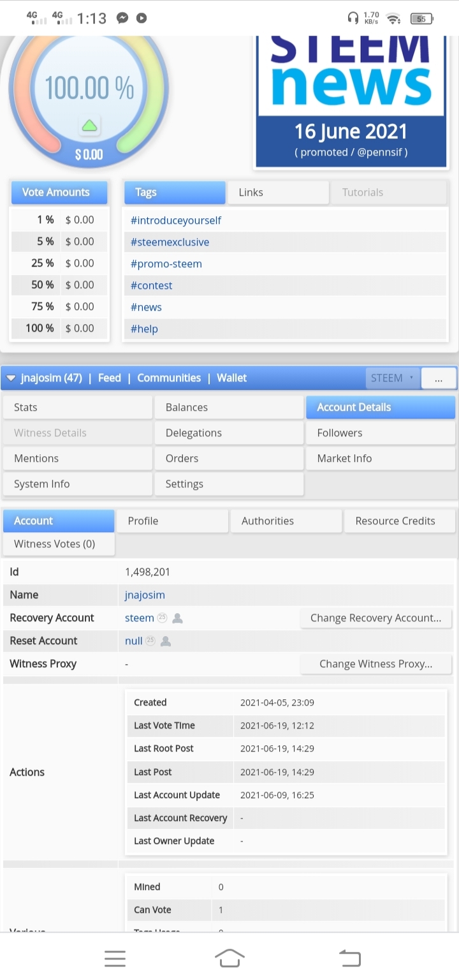Click the 100 % vote amount row

coord(60,328)
